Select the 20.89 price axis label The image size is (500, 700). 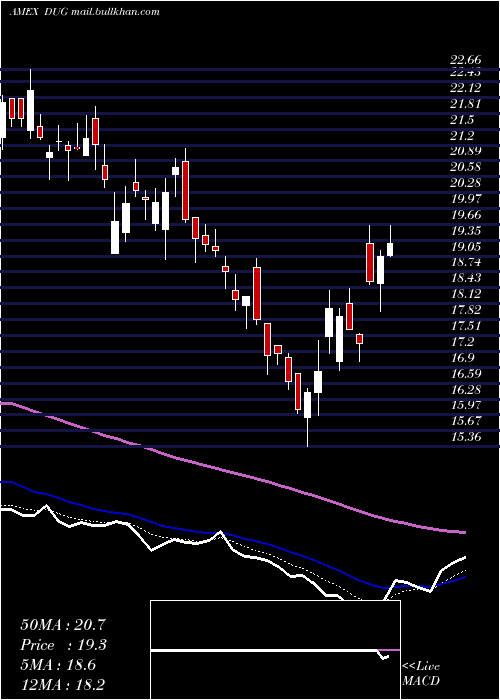(465, 151)
